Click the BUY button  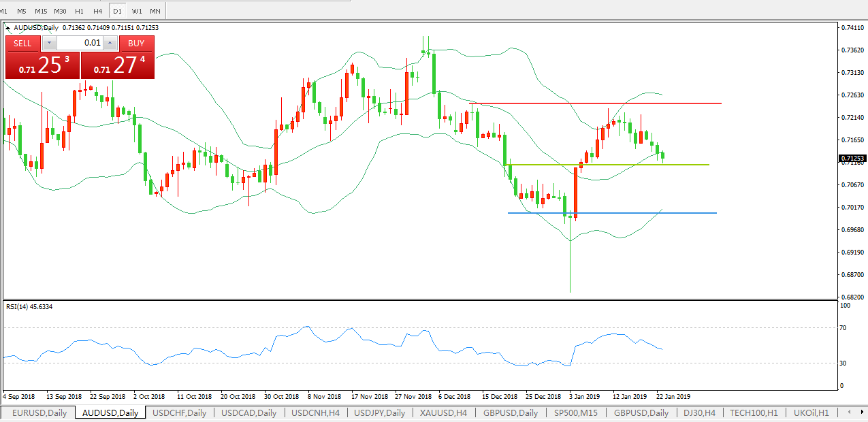click(x=136, y=43)
